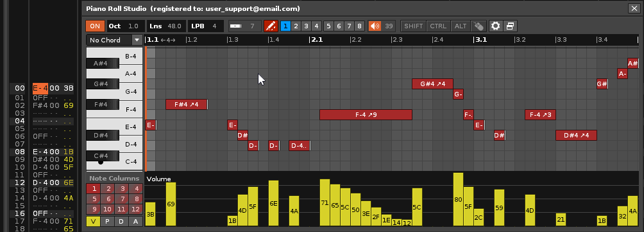Select track button 3 in toolbar
This screenshot has width=644, height=232.
coord(306,26)
